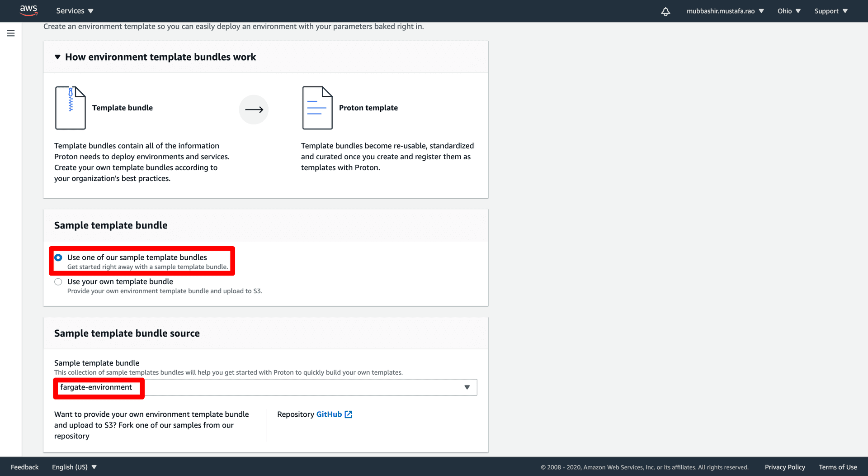The image size is (868, 476).
Task: Click the Template bundle zip file icon
Action: coord(71,108)
